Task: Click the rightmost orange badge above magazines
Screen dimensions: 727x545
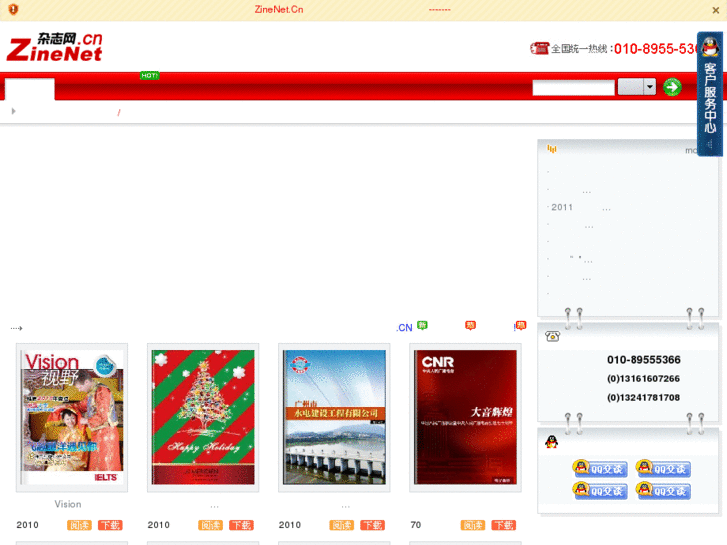Action: pyautogui.click(x=521, y=326)
